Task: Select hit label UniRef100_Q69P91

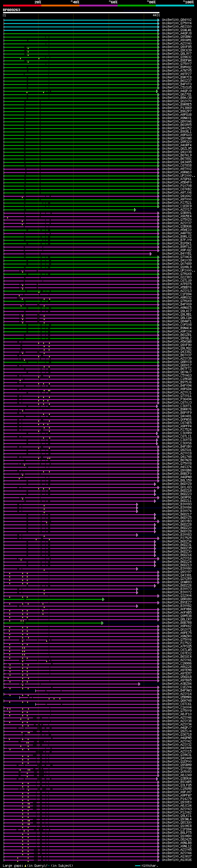Action: pos(177,497)
